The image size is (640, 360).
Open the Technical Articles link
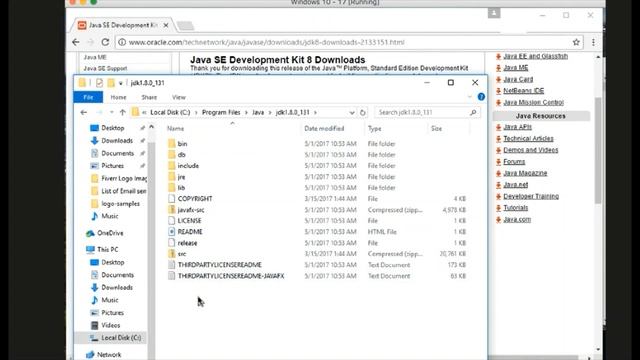coord(528,138)
